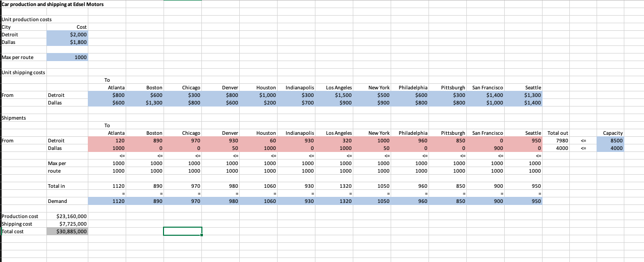Image resolution: width=644 pixels, height=262 pixels.
Task: Select Demand value 1050 for New York
Action: (x=372, y=201)
